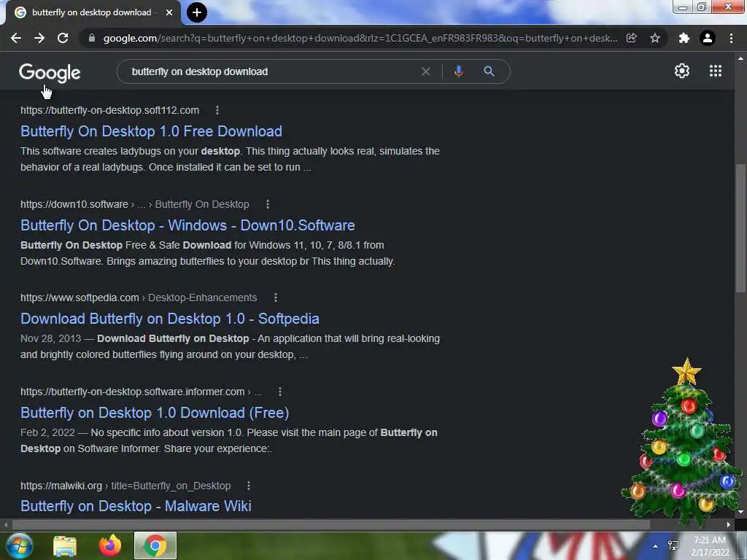Share this page icon in address bar
The image size is (747, 560).
tap(632, 38)
